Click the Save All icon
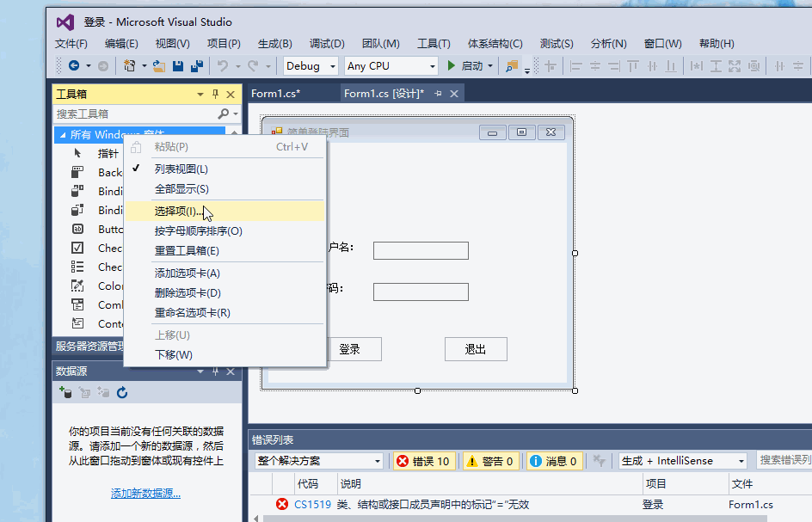 tap(197, 65)
